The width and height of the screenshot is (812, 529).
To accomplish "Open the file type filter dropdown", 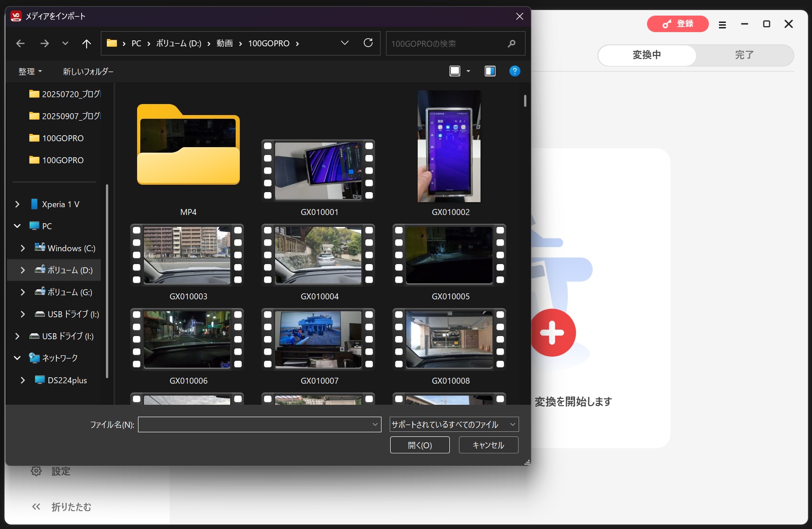I will [x=454, y=424].
